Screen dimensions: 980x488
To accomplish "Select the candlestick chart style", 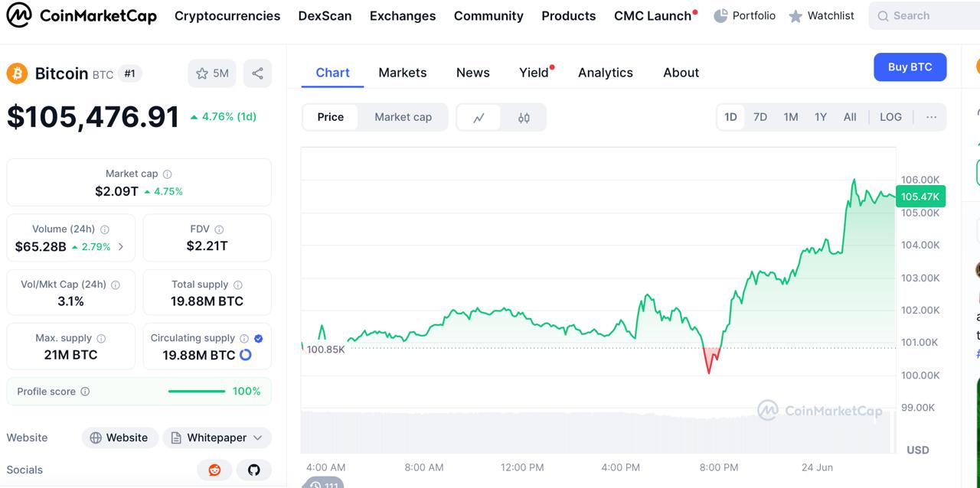I will (524, 118).
